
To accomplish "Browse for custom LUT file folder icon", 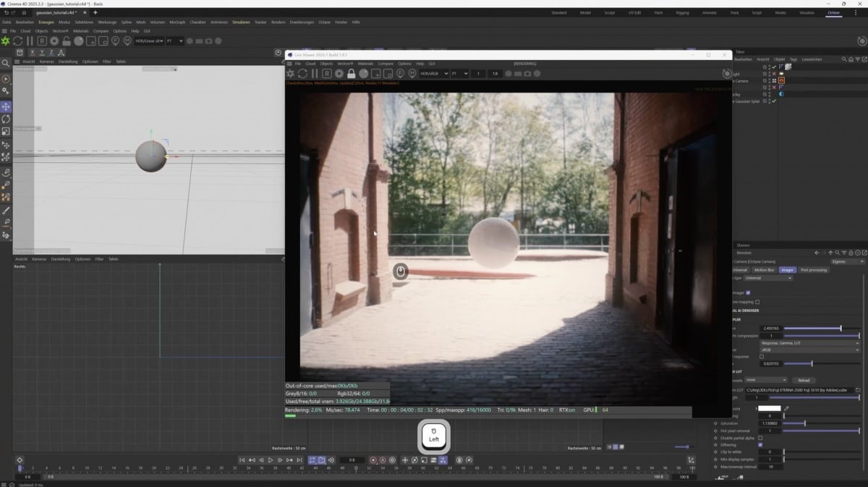I will [x=859, y=390].
